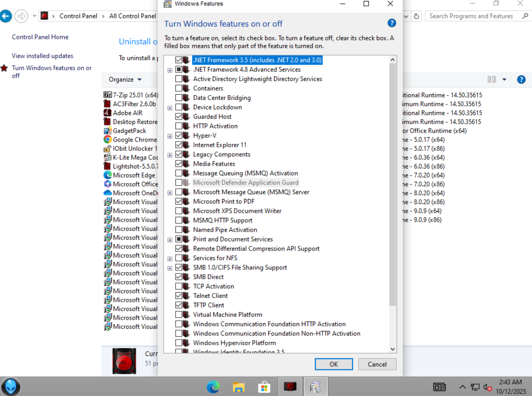
Task: Open recent locations dropdown beside forward arrow
Action: point(34,16)
